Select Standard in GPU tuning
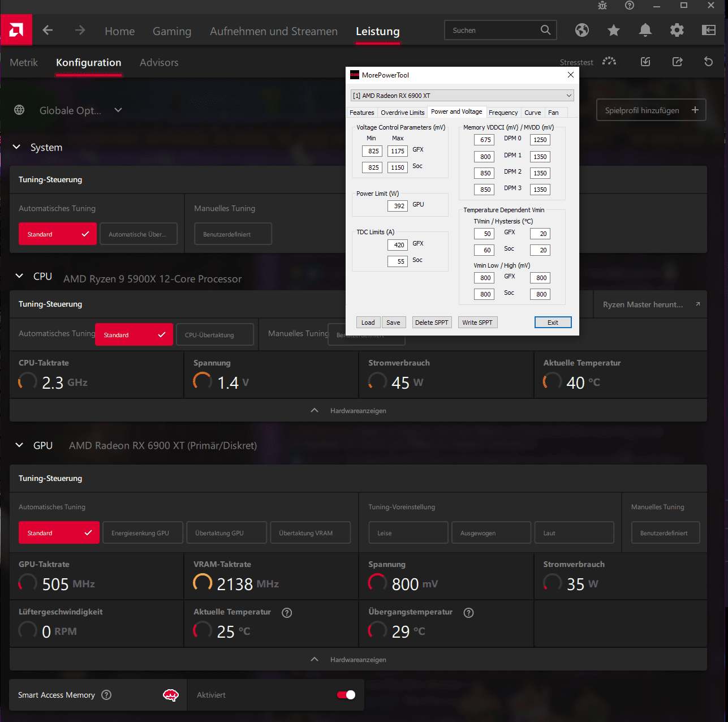 tap(59, 533)
